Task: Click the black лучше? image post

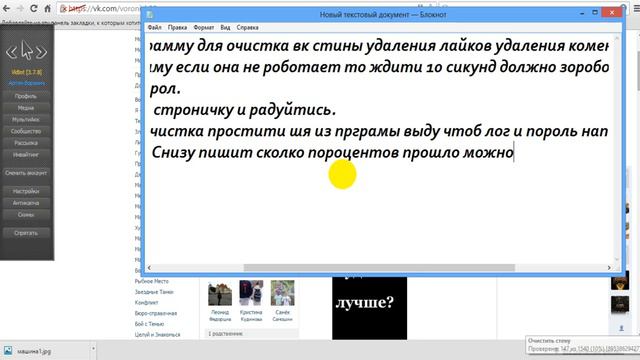Action: [369, 308]
